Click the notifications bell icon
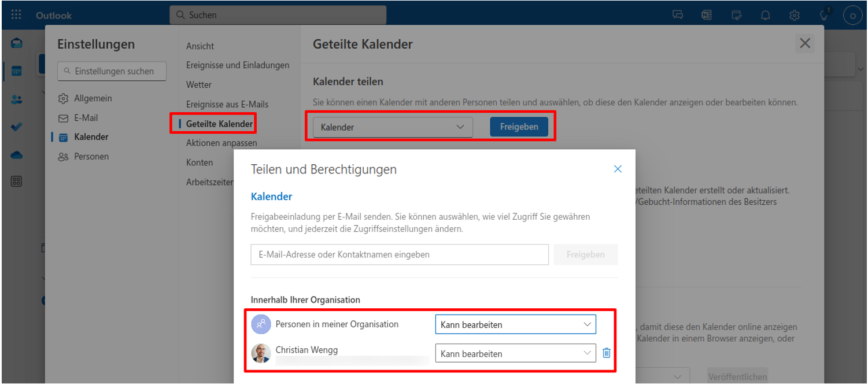The height and width of the screenshot is (384, 868). (766, 15)
